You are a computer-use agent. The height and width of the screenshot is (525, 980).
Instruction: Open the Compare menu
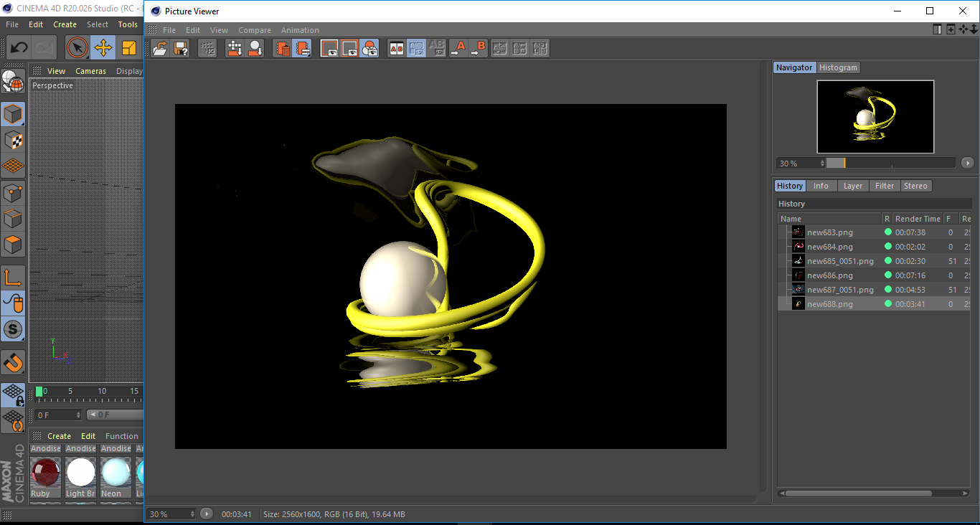pos(255,30)
